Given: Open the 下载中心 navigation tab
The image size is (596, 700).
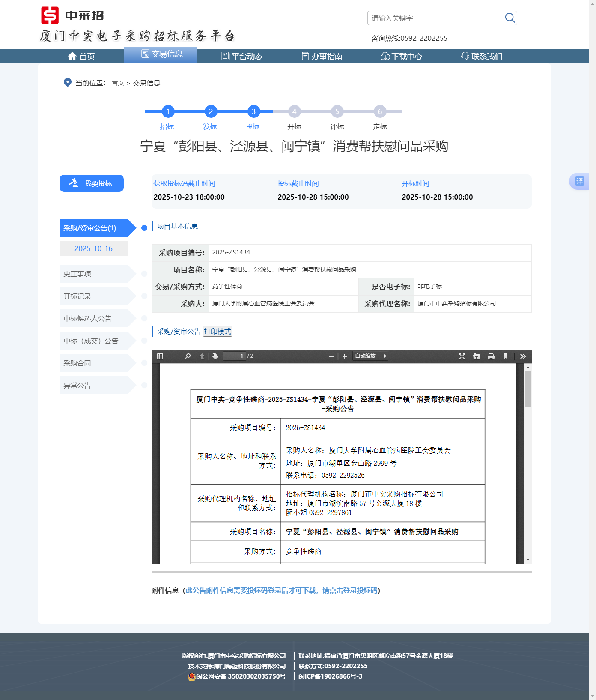Looking at the screenshot, I should [402, 56].
